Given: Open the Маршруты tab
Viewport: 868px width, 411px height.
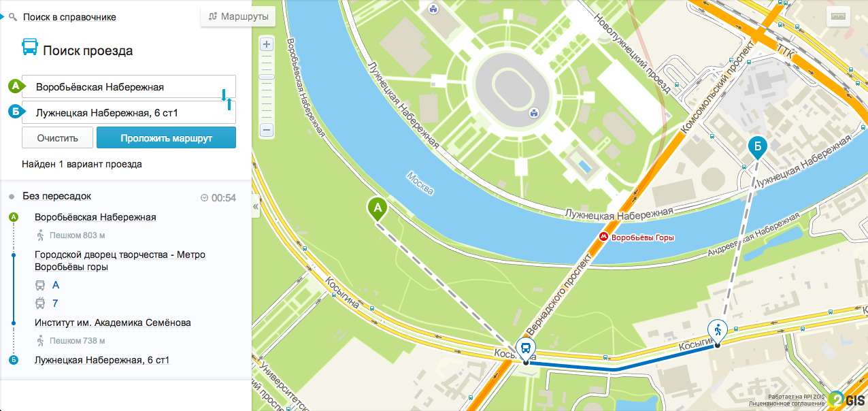Looking at the screenshot, I should [x=238, y=16].
